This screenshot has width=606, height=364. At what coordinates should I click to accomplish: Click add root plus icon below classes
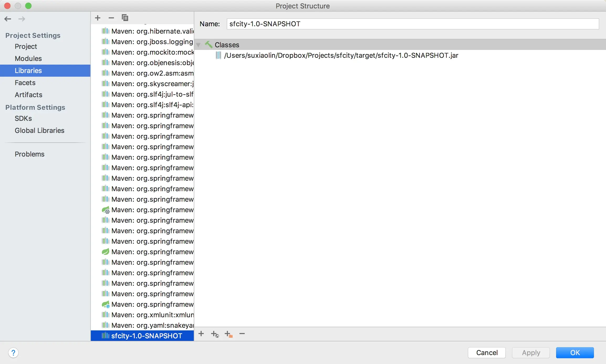coord(201,334)
